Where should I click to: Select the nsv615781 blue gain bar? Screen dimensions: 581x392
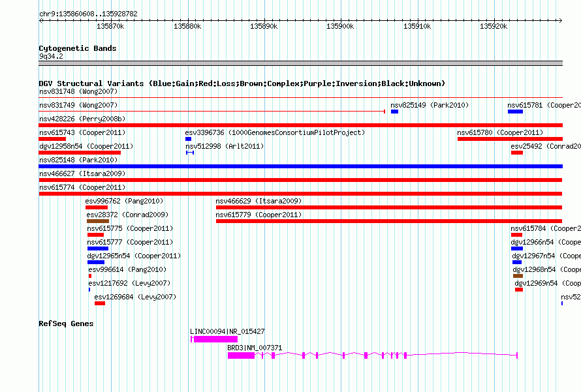(x=516, y=112)
